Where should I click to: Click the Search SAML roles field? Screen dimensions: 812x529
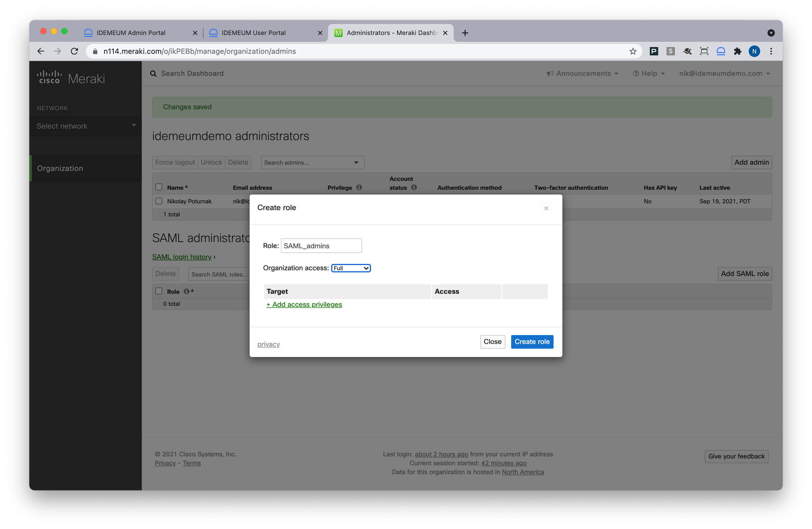pos(219,274)
